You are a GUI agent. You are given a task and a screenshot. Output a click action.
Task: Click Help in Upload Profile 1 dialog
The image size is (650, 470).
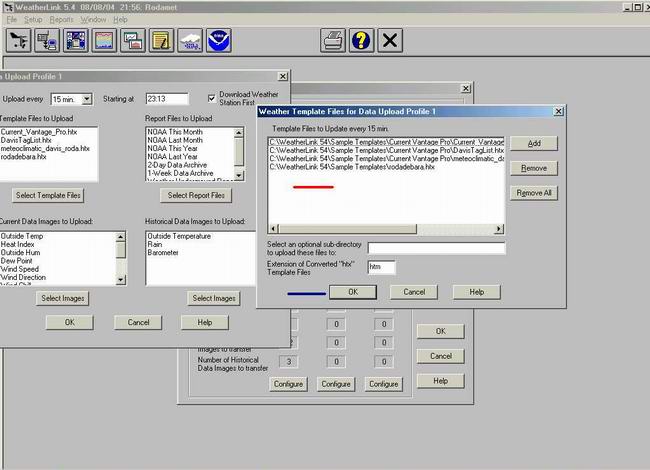[205, 322]
